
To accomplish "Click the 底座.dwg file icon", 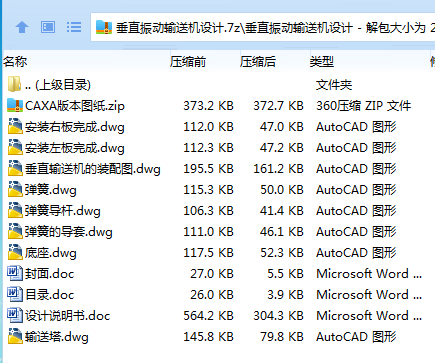I will pyautogui.click(x=15, y=252).
